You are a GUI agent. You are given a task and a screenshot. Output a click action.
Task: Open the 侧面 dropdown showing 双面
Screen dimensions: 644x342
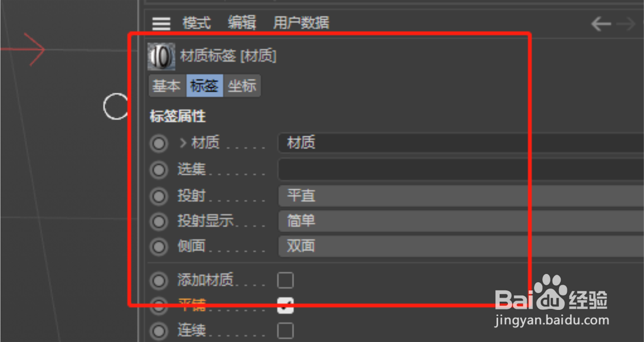pyautogui.click(x=461, y=246)
